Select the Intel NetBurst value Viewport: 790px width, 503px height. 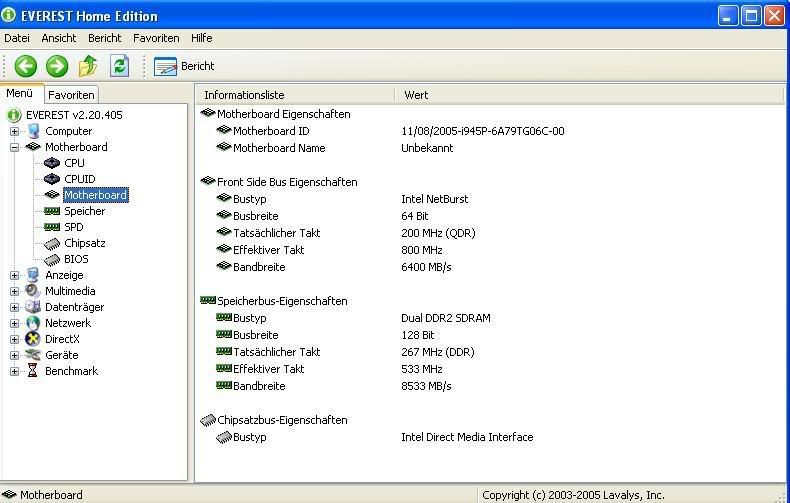pos(435,199)
